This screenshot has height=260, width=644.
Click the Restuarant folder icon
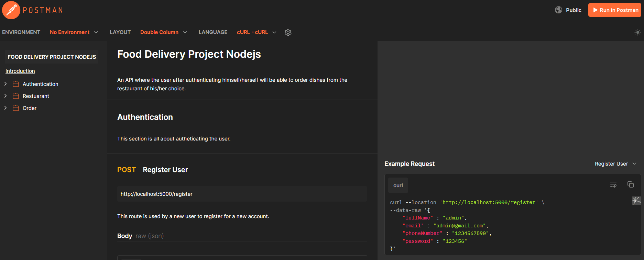pos(16,96)
